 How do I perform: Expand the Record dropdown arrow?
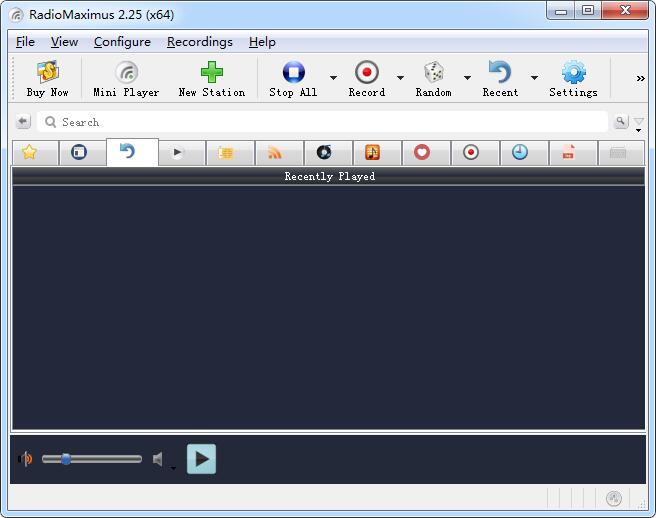(400, 78)
